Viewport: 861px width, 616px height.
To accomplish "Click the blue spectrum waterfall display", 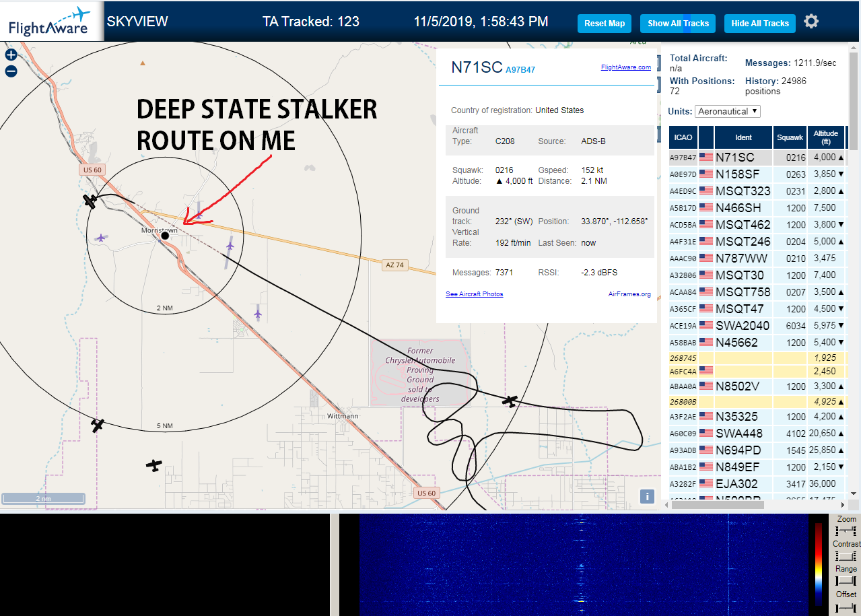I will tap(584, 565).
